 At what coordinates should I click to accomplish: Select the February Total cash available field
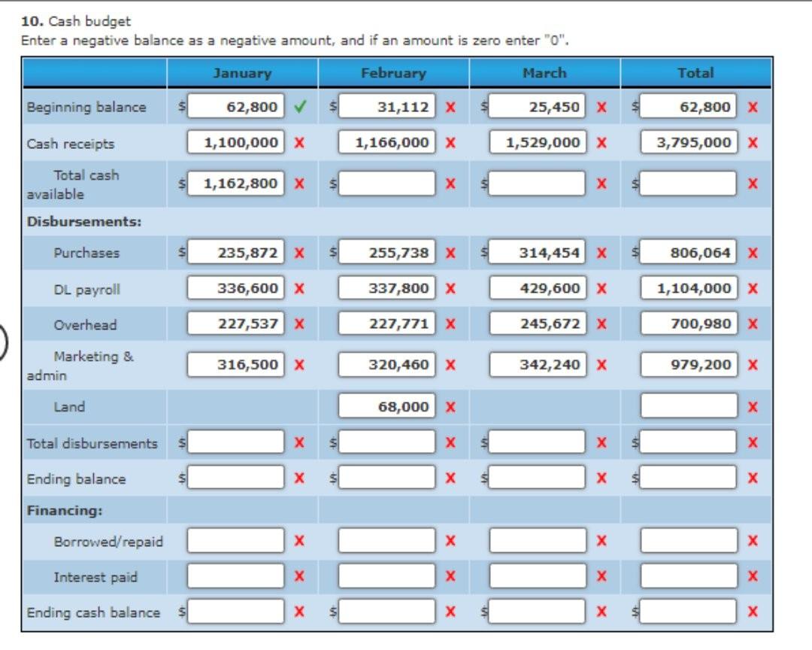point(387,184)
